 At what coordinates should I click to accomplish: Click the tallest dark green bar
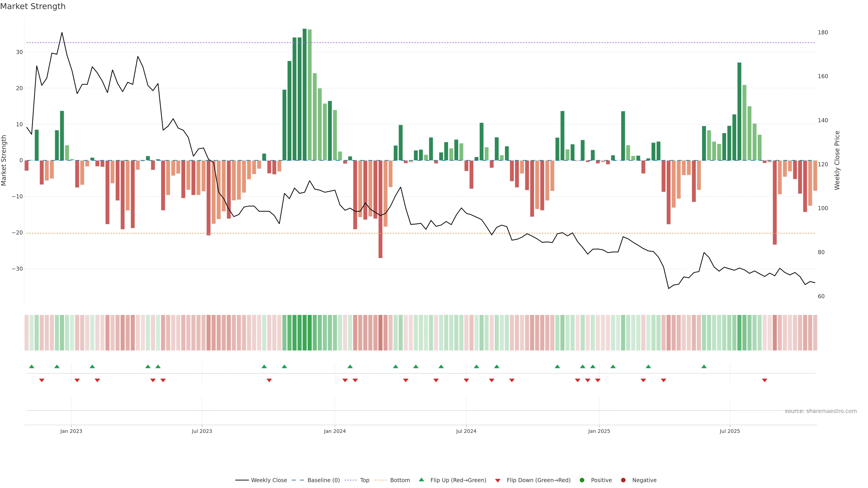(305, 94)
